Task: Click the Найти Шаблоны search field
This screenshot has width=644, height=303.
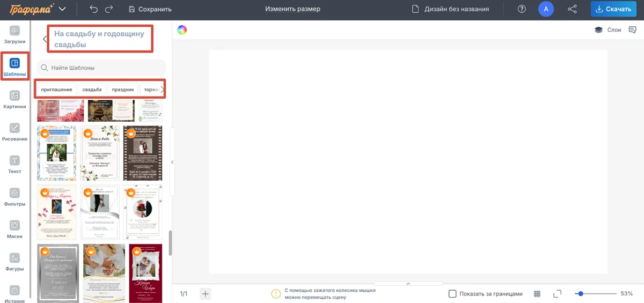Action: coord(102,68)
